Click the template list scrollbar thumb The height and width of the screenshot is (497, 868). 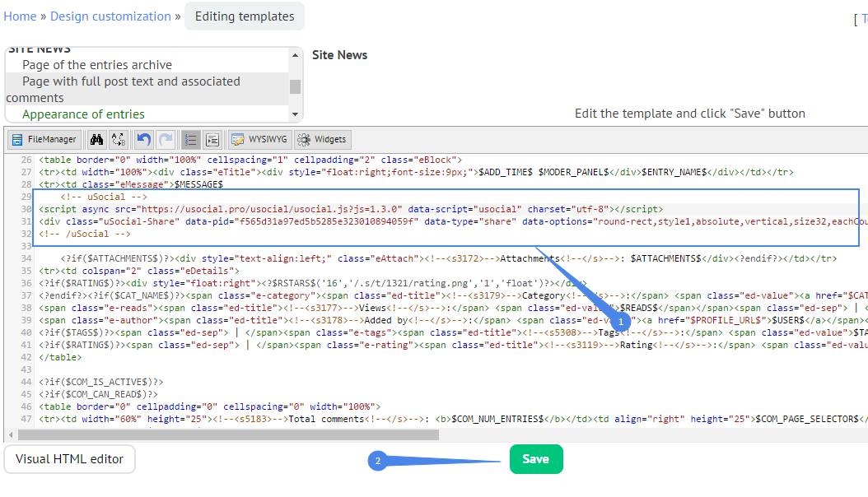295,86
